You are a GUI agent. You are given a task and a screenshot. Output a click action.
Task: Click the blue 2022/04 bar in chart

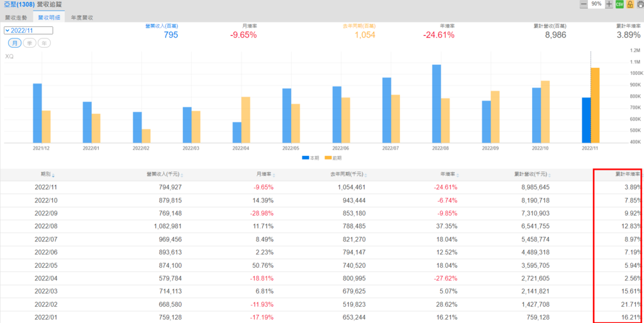pos(236,133)
